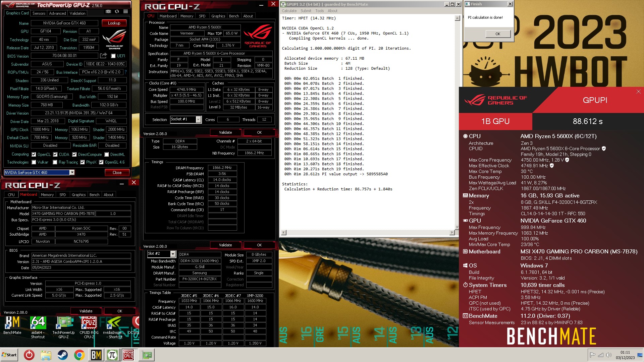The height and width of the screenshot is (362, 644).
Task: Click the Bus Interface question mark
Action: point(125,72)
